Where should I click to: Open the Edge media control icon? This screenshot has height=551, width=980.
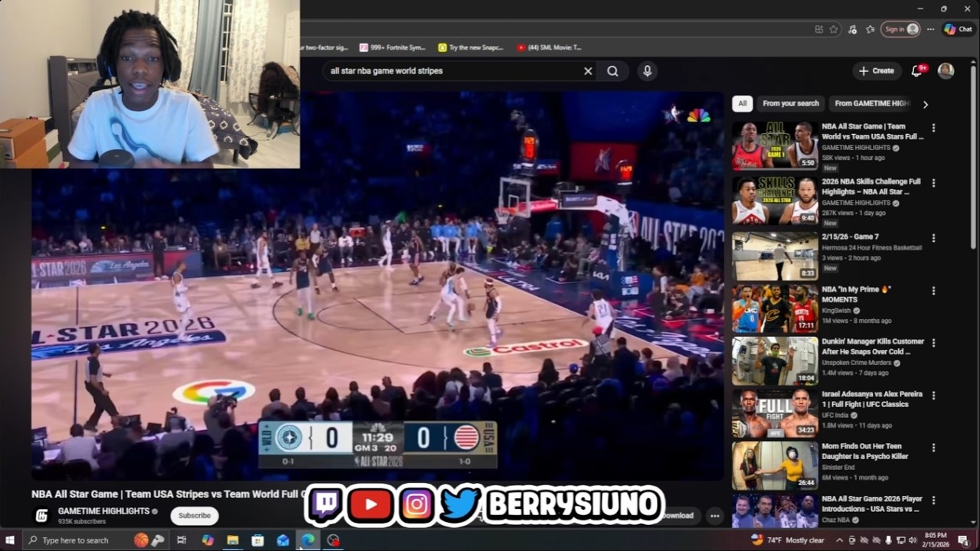tap(852, 29)
